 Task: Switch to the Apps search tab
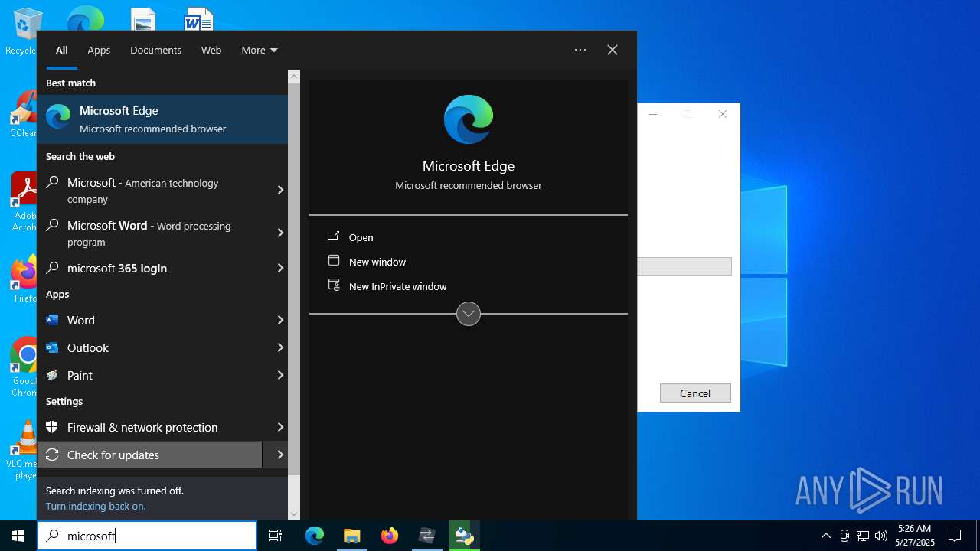pos(99,50)
